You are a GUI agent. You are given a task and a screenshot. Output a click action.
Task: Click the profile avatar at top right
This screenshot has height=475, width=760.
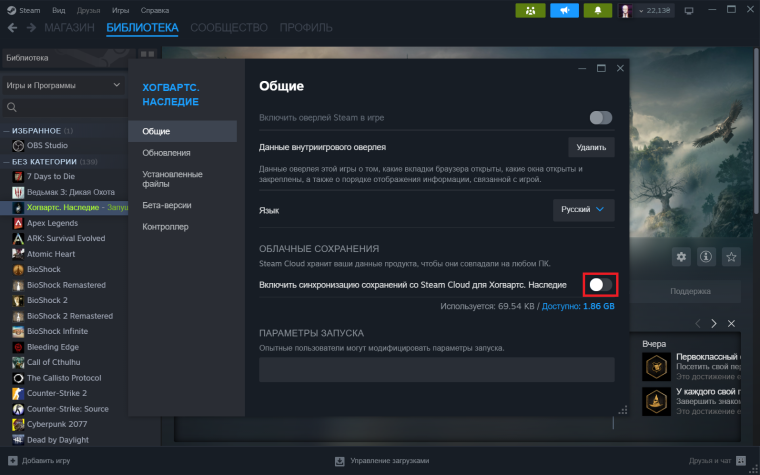pyautogui.click(x=625, y=11)
